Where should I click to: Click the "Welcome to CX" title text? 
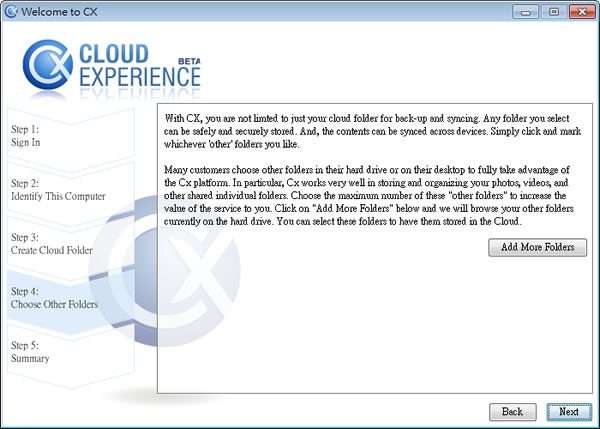coord(59,12)
